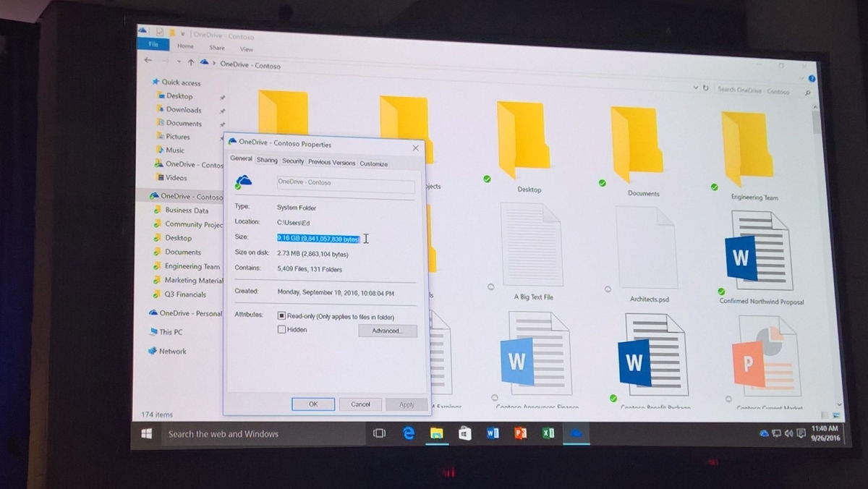
Task: Click the blue Help question mark icon
Action: pyautogui.click(x=812, y=78)
